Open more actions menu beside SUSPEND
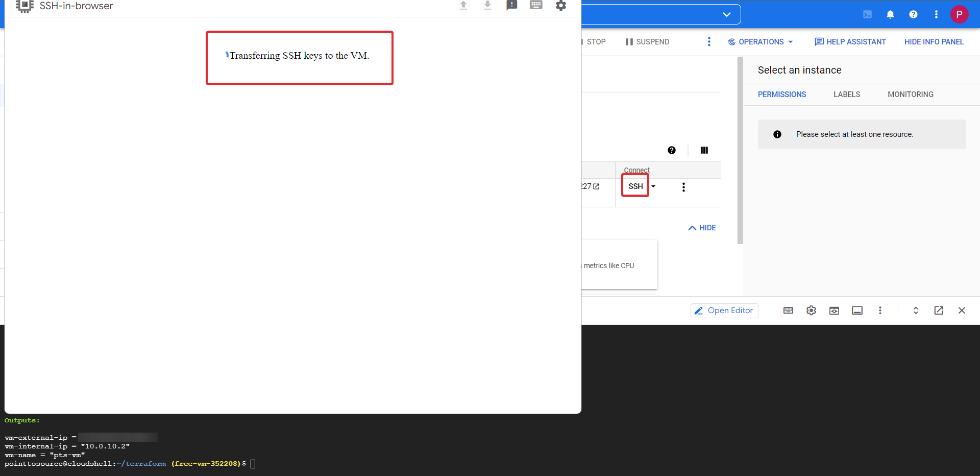Screen dimensions: 980x476 pos(709,42)
